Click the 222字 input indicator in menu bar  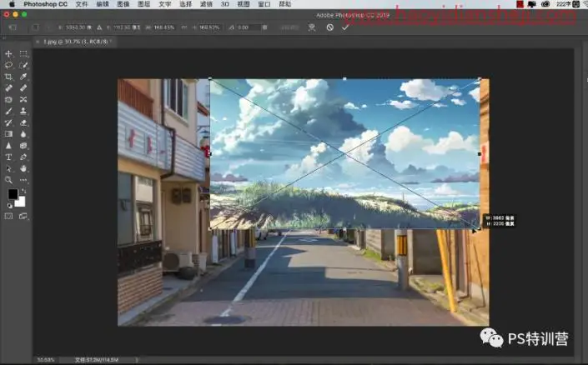click(564, 4)
